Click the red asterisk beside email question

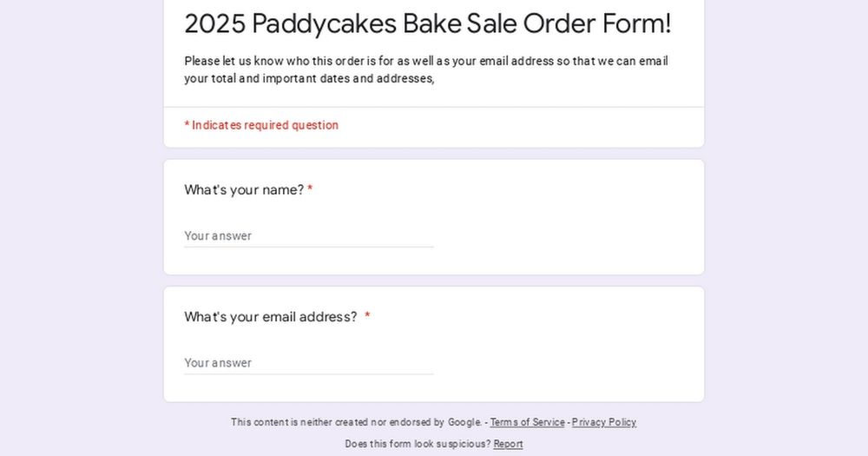click(x=367, y=316)
